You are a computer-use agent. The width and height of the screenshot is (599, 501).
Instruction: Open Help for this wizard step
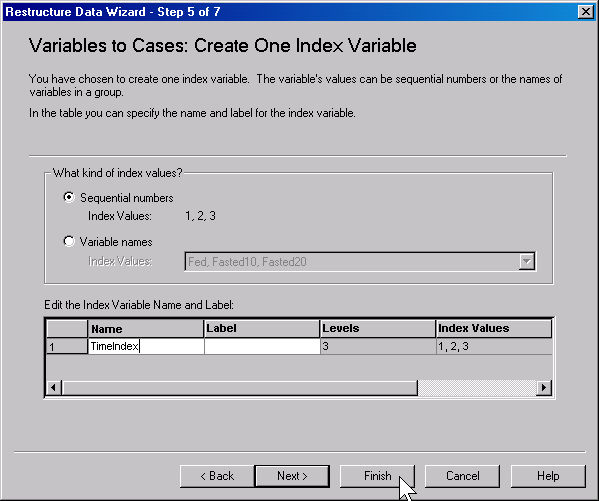pyautogui.click(x=548, y=476)
